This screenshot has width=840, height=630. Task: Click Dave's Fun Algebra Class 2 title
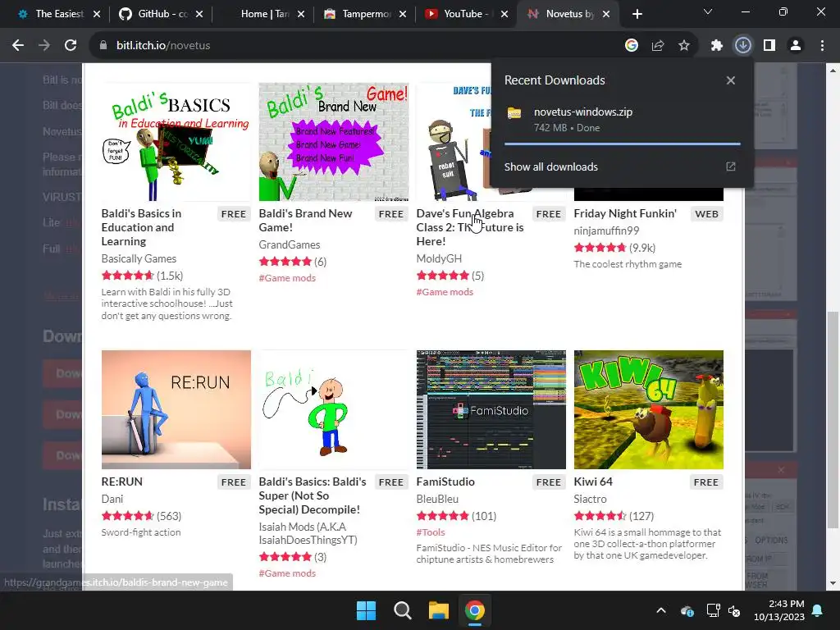point(470,227)
